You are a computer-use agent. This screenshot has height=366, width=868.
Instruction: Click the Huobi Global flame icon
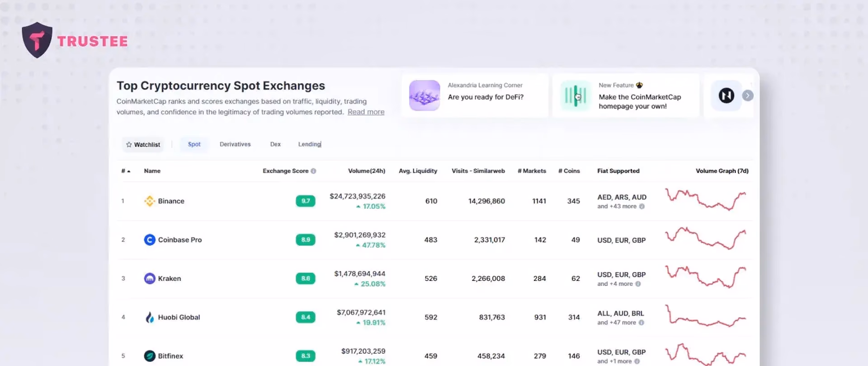click(x=150, y=317)
